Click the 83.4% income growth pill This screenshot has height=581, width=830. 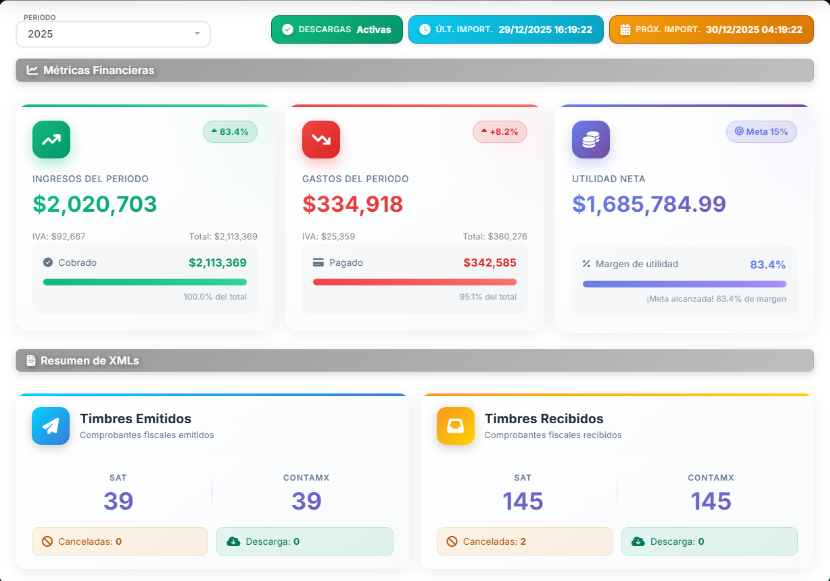tap(230, 132)
